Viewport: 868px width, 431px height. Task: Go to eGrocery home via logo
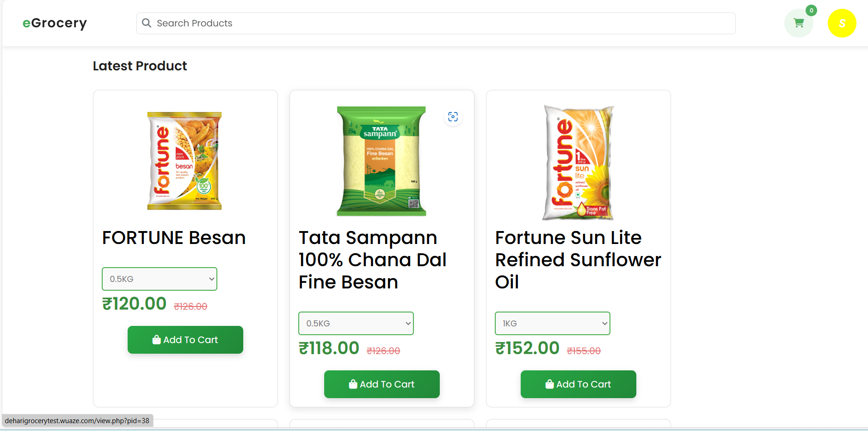click(55, 23)
